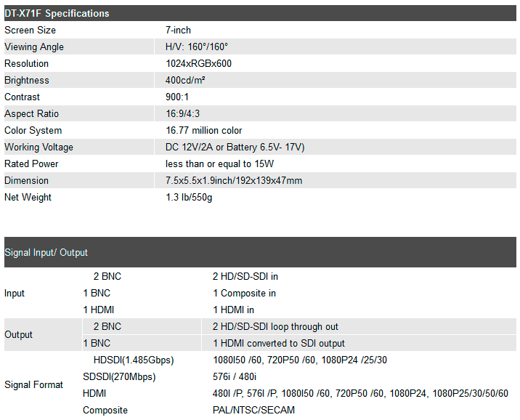Screen dimensions: 520x420
Task: Select the 'Aspect Ratio' label
Action: pyautogui.click(x=31, y=114)
